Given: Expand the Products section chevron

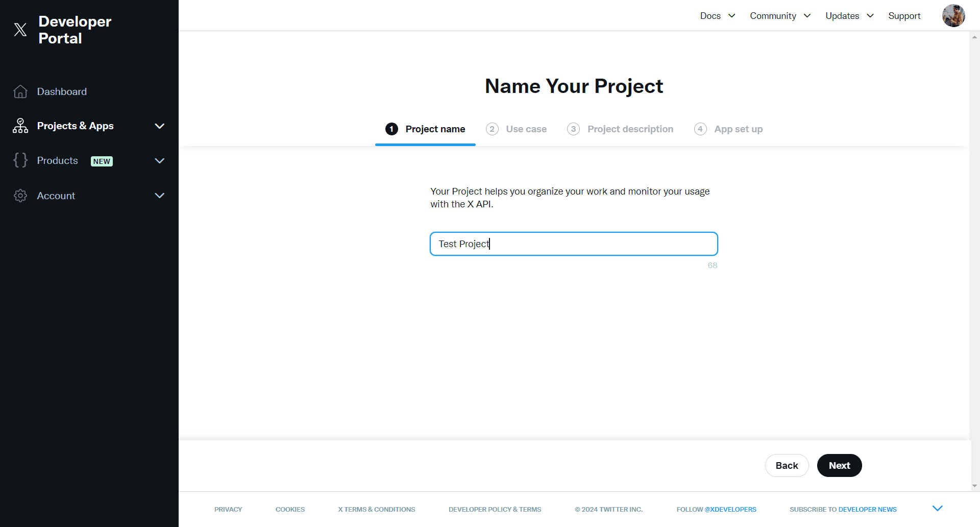Looking at the screenshot, I should (159, 161).
